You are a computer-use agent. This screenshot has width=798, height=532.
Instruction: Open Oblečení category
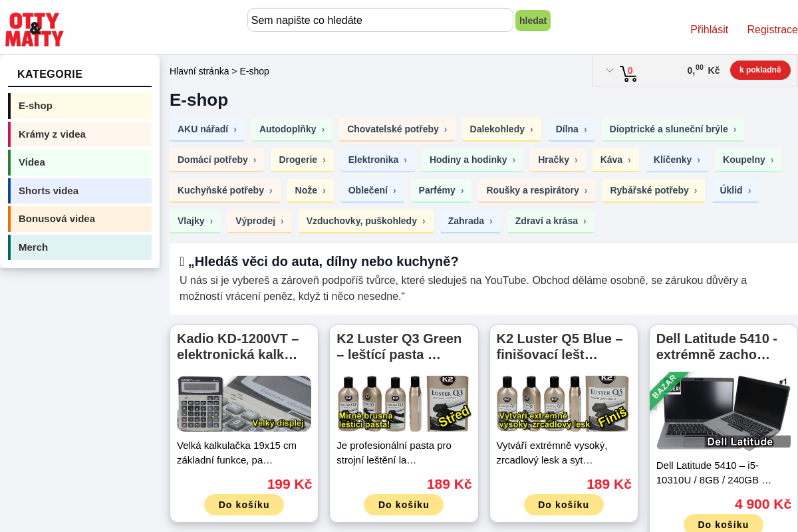pos(372,190)
